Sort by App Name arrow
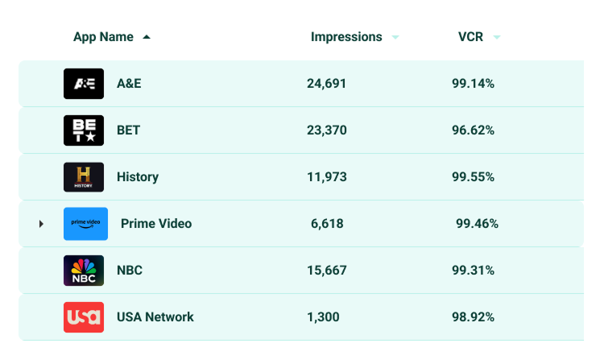Viewport: 600px width, 364px height. click(x=146, y=37)
